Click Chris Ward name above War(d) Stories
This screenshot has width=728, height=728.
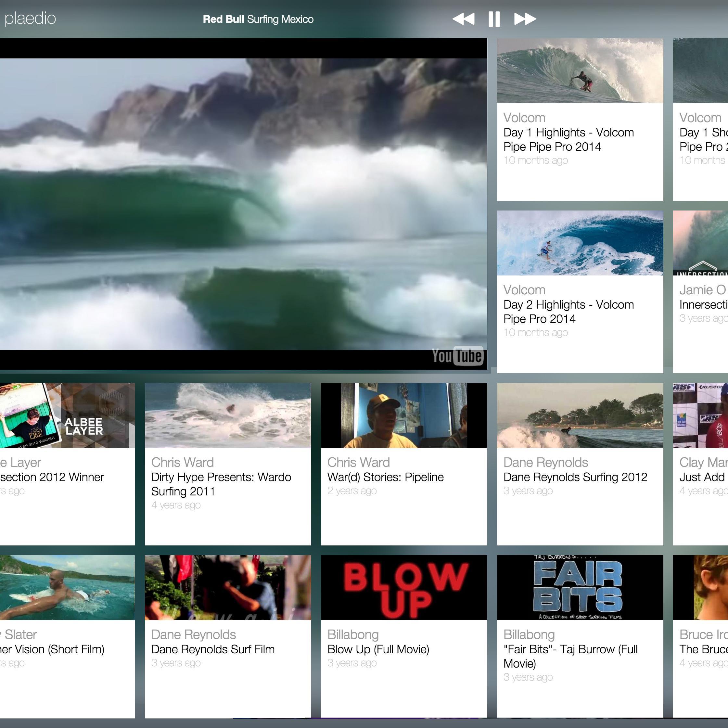pos(358,462)
